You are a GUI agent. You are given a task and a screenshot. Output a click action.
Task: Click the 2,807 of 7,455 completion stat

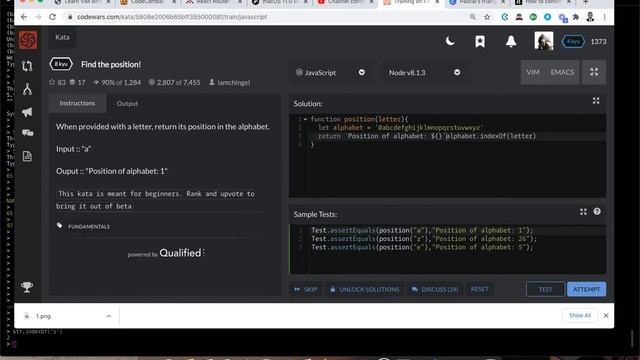tap(174, 82)
